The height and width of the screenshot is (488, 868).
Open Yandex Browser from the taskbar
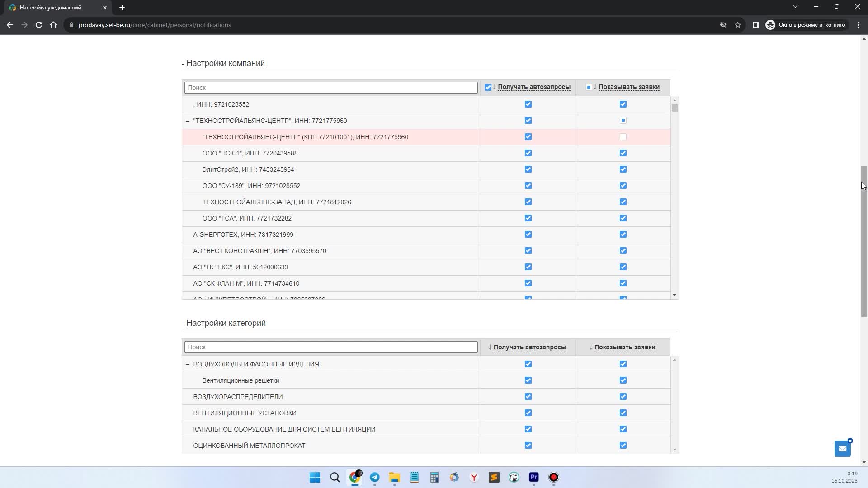click(x=474, y=477)
